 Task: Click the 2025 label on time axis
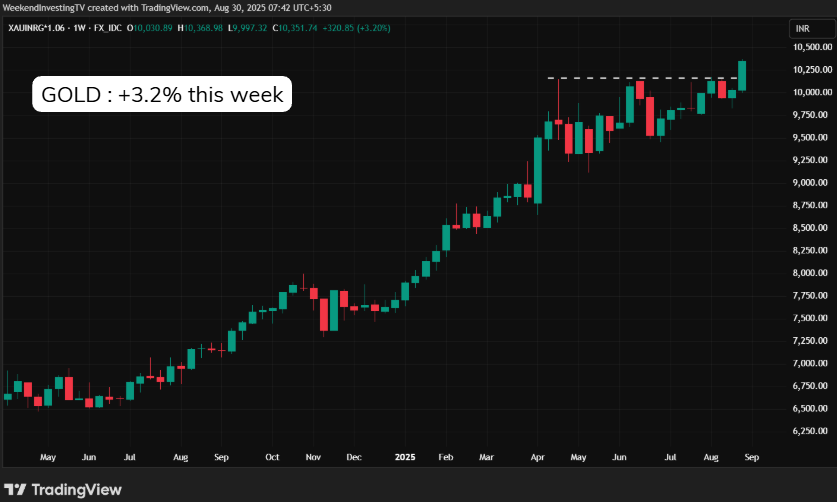tap(405, 457)
